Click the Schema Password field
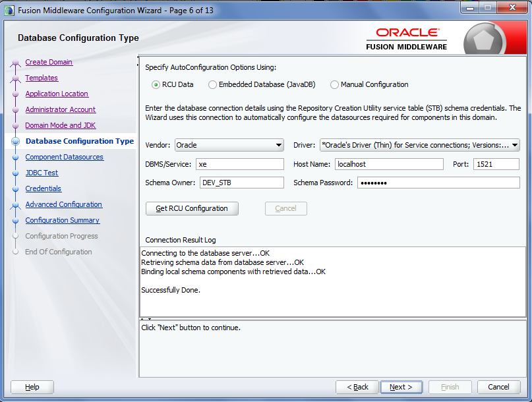The height and width of the screenshot is (402, 532). 438,183
